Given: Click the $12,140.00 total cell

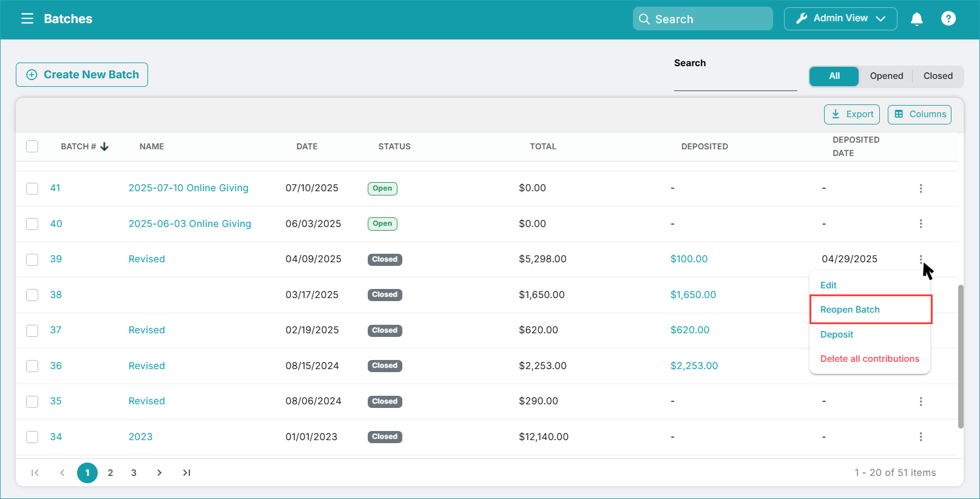Looking at the screenshot, I should 544,437.
